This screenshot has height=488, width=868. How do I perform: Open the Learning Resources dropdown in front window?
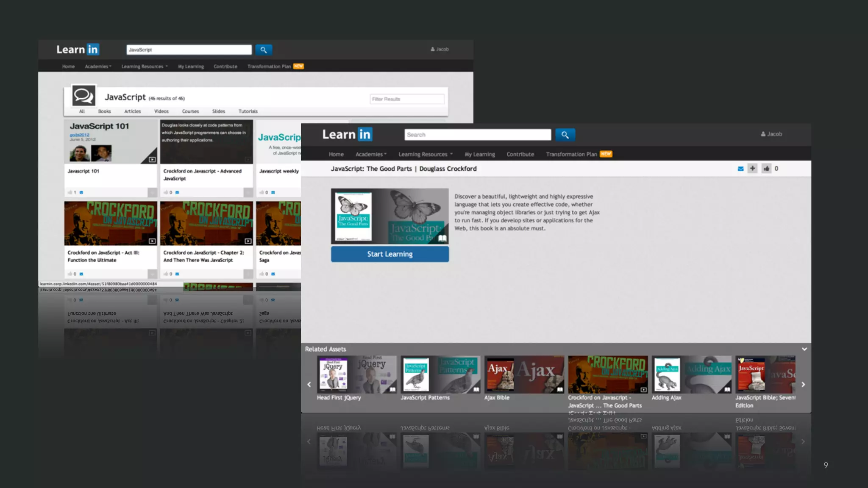[x=425, y=154]
